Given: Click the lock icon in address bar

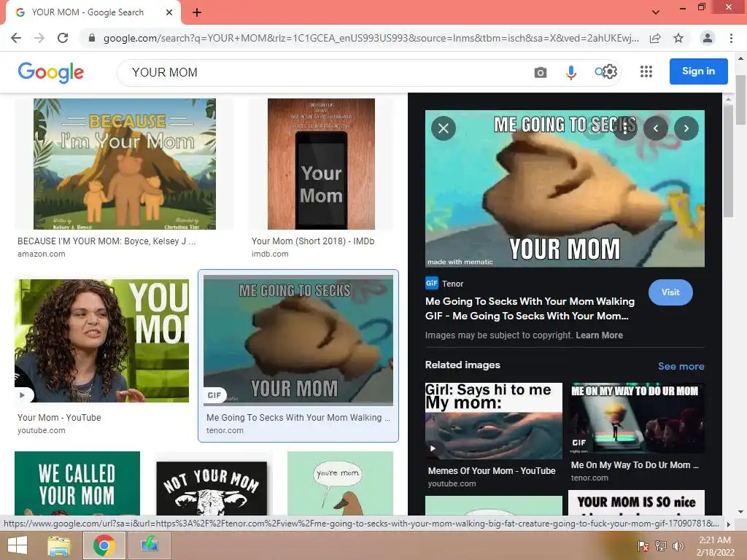Looking at the screenshot, I should (x=92, y=38).
